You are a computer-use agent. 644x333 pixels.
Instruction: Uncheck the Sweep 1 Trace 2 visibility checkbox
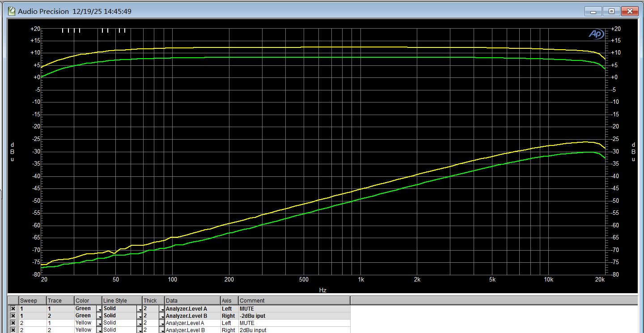pyautogui.click(x=13, y=316)
